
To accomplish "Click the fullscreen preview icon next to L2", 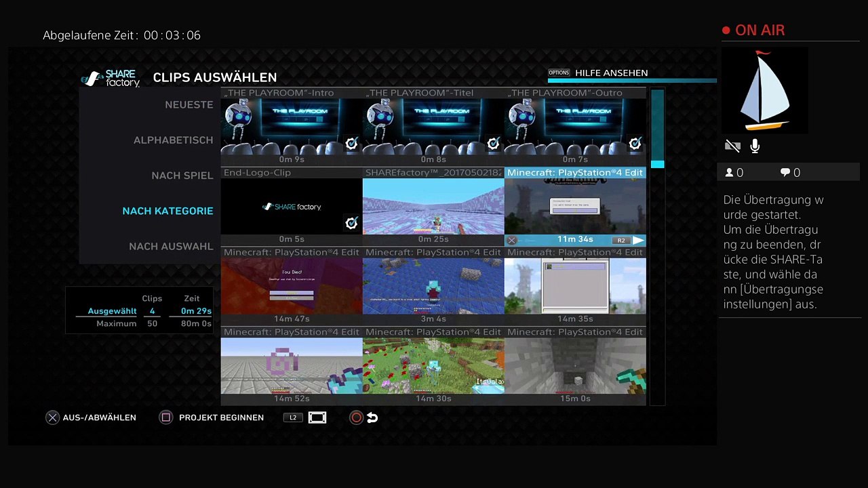I will pos(317,418).
